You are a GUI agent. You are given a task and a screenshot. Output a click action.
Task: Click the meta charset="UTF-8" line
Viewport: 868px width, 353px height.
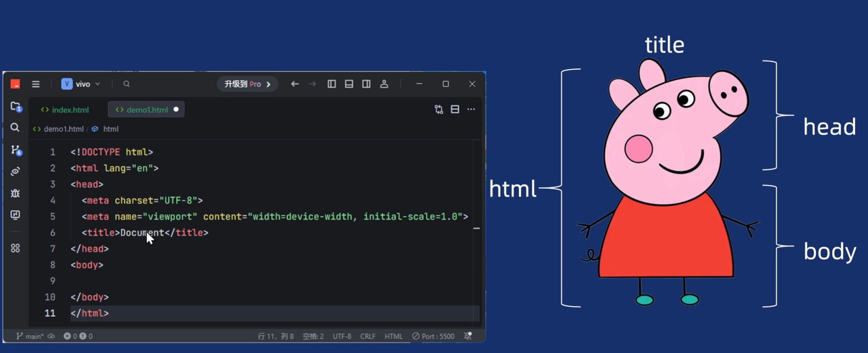pos(142,201)
